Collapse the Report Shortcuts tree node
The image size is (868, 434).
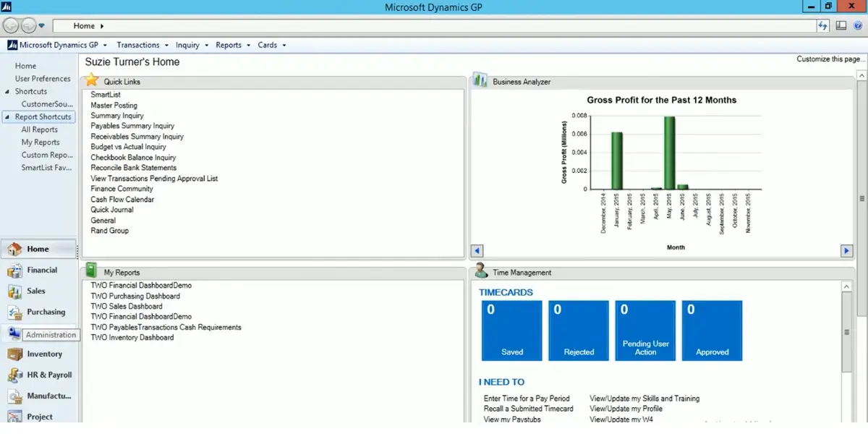[x=7, y=117]
